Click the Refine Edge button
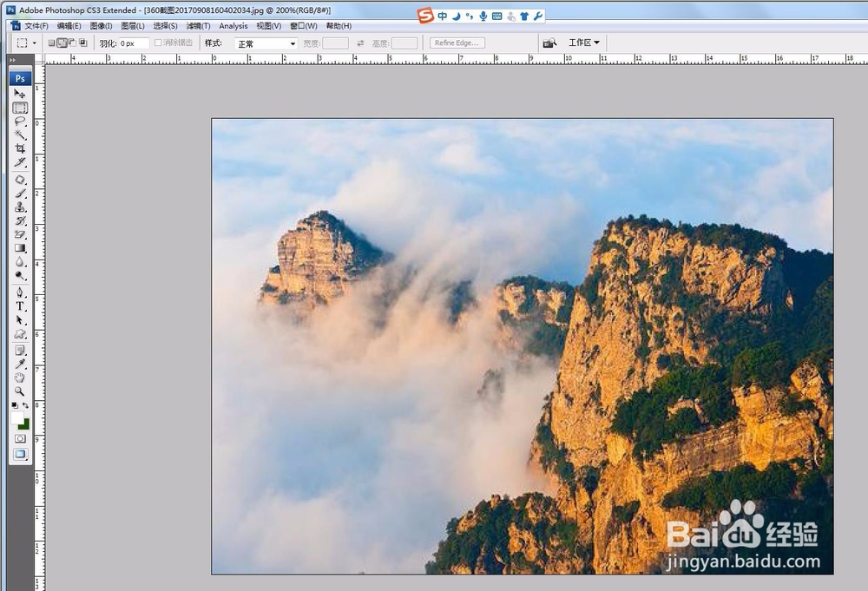Screen dimensions: 868x591 click(457, 43)
